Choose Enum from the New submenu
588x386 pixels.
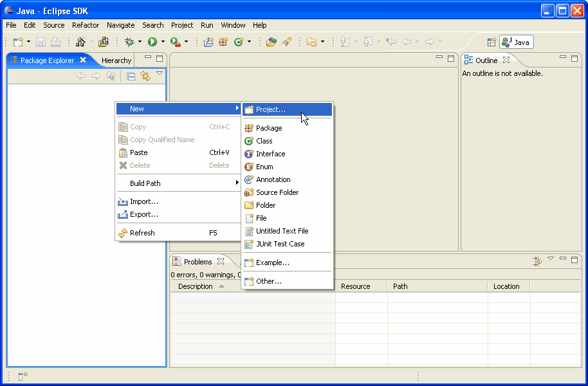(x=288, y=167)
